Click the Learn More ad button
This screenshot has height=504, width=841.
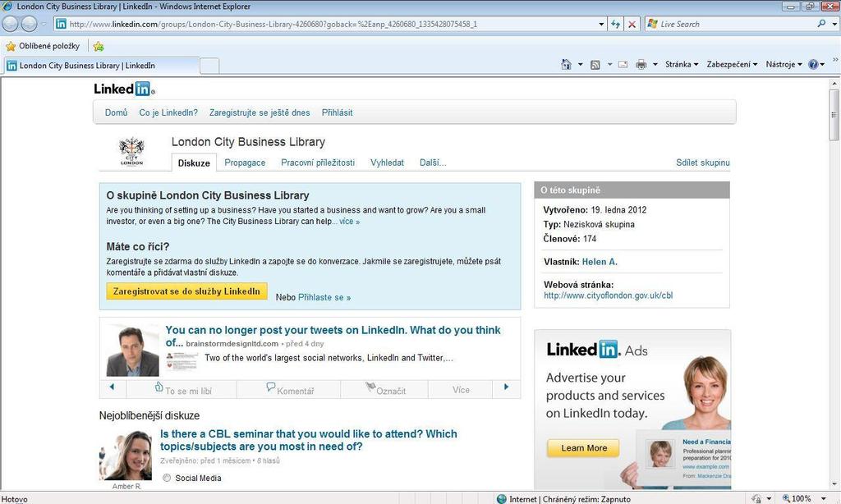584,448
